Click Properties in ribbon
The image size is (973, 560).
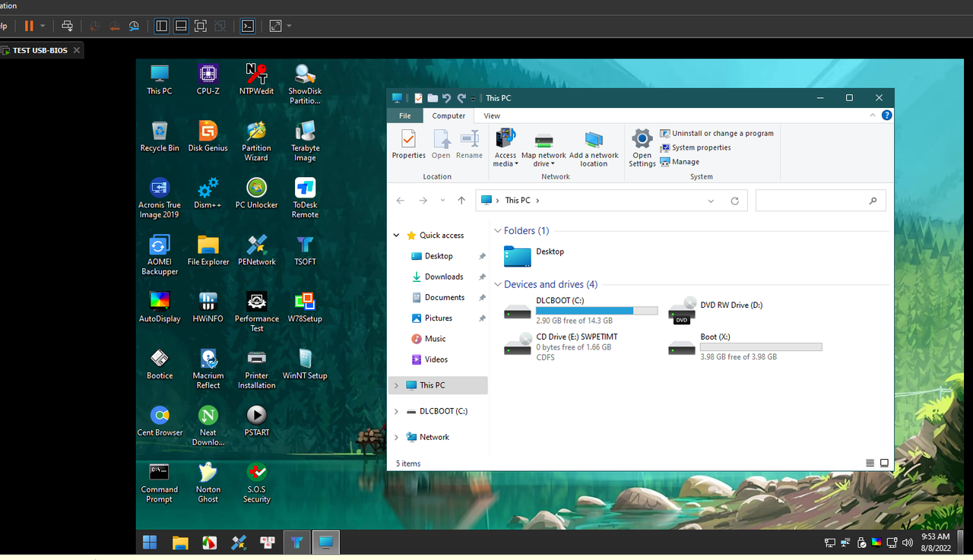(x=408, y=144)
